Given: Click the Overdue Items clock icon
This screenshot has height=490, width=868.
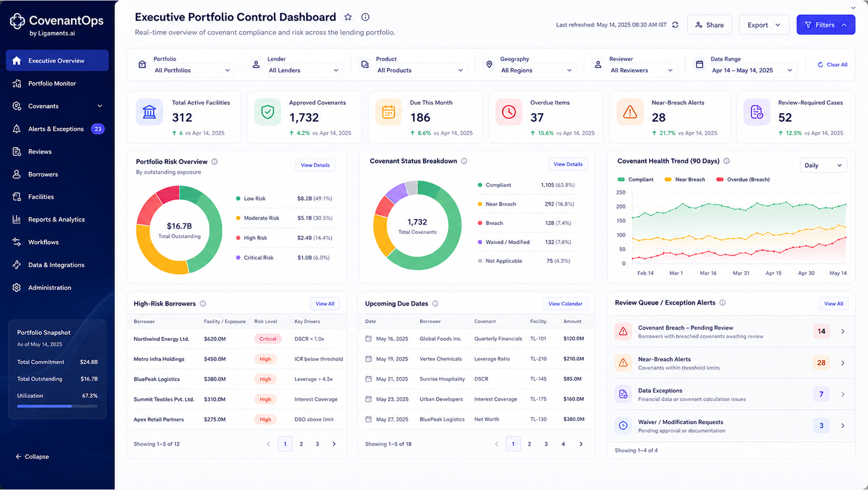Looking at the screenshot, I should coord(509,112).
